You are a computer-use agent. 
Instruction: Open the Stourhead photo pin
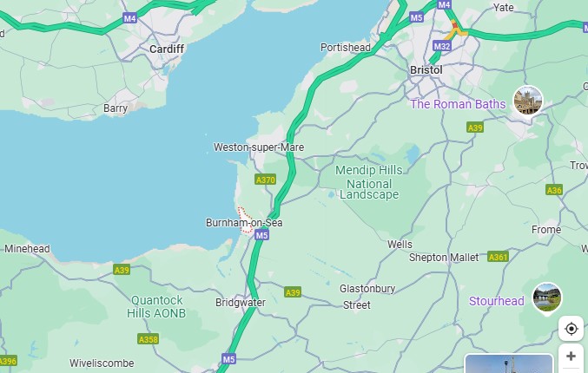click(547, 298)
